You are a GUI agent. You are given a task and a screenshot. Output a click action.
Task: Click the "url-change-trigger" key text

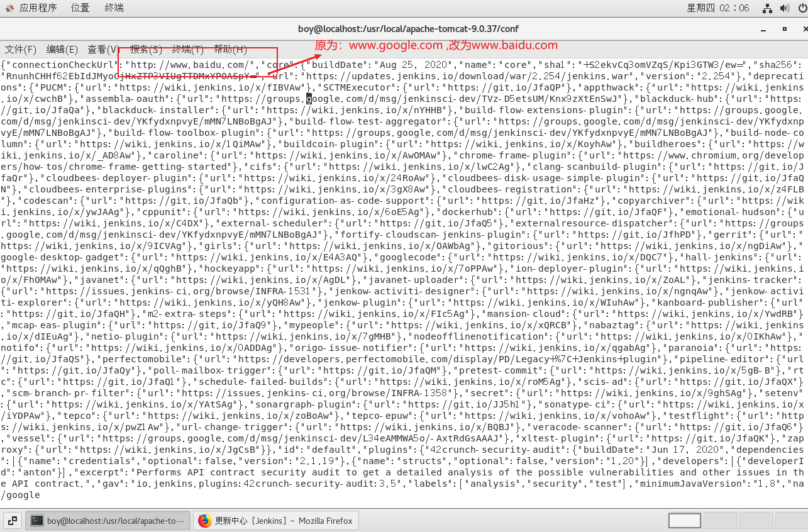(233, 427)
